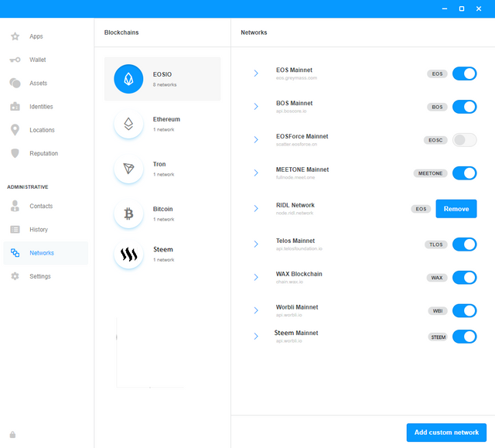Screen dimensions: 495x448
Task: Click the Reputation label
Action: coord(44,153)
